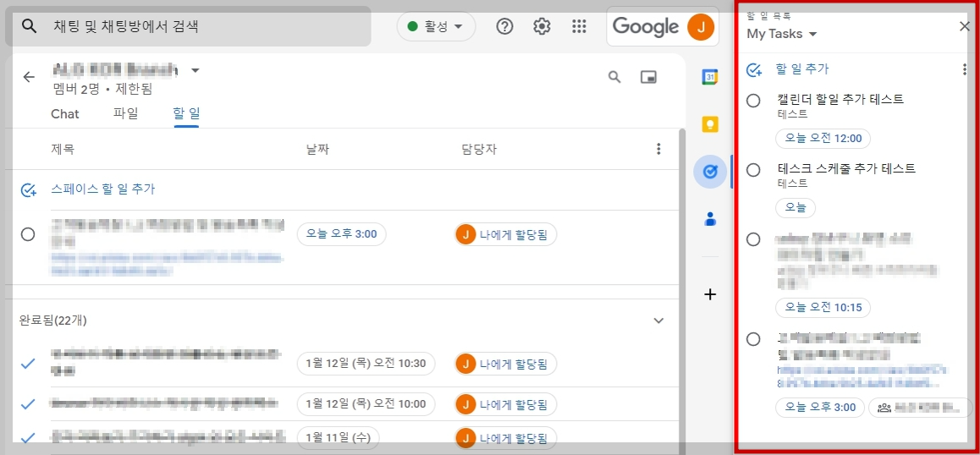Click the 오늘 오후 3:00 date chip in space task row
Screen dimensions: 980x455
[x=341, y=234]
